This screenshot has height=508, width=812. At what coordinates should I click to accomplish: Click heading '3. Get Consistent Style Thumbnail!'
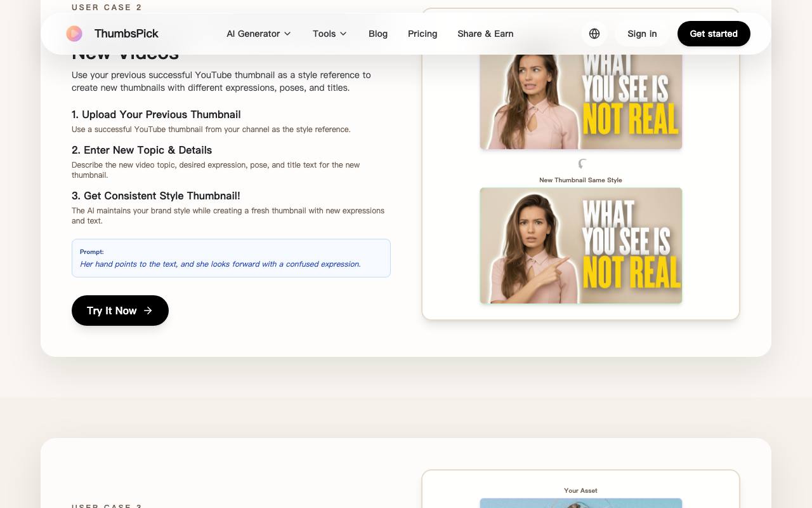point(156,196)
